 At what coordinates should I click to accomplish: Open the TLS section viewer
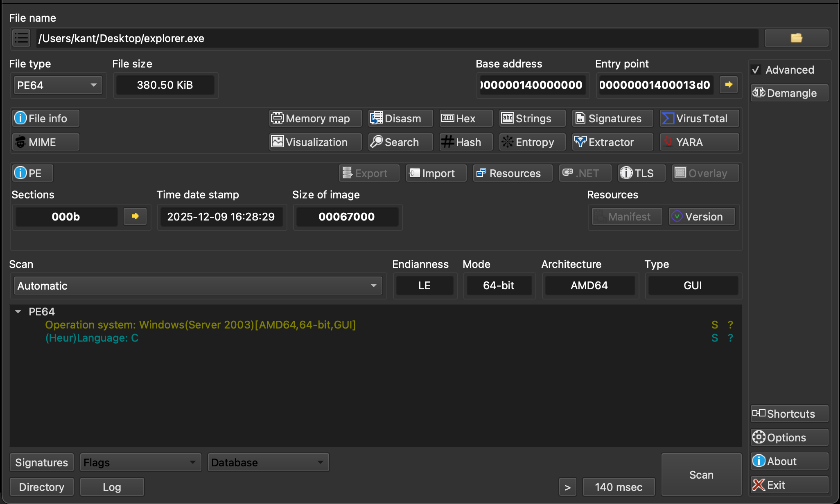641,173
